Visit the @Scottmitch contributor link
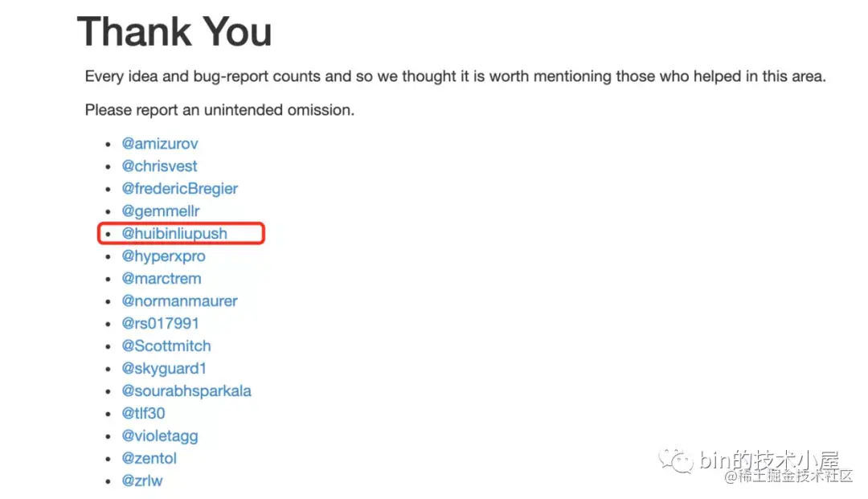The image size is (868, 499). pyautogui.click(x=166, y=346)
